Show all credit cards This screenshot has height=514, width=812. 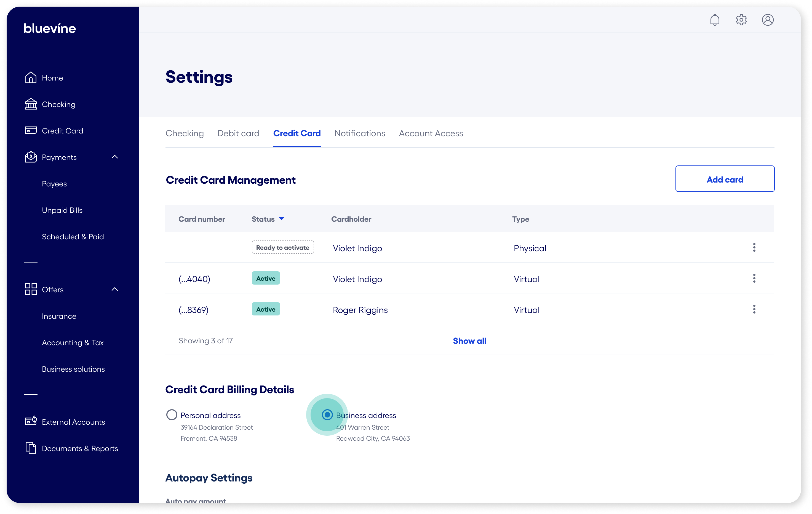coord(470,341)
